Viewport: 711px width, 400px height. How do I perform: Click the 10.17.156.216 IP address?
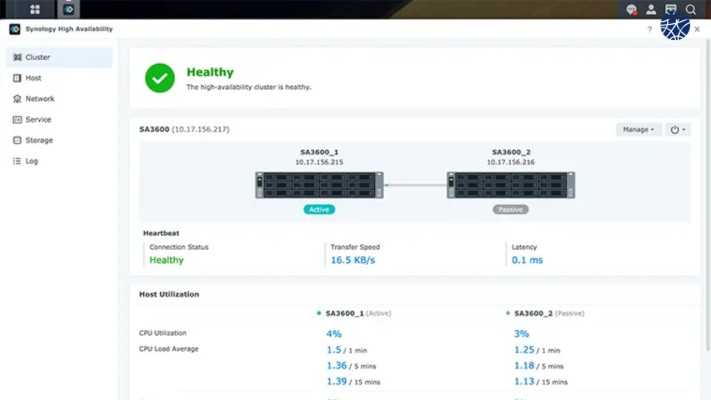coord(511,162)
